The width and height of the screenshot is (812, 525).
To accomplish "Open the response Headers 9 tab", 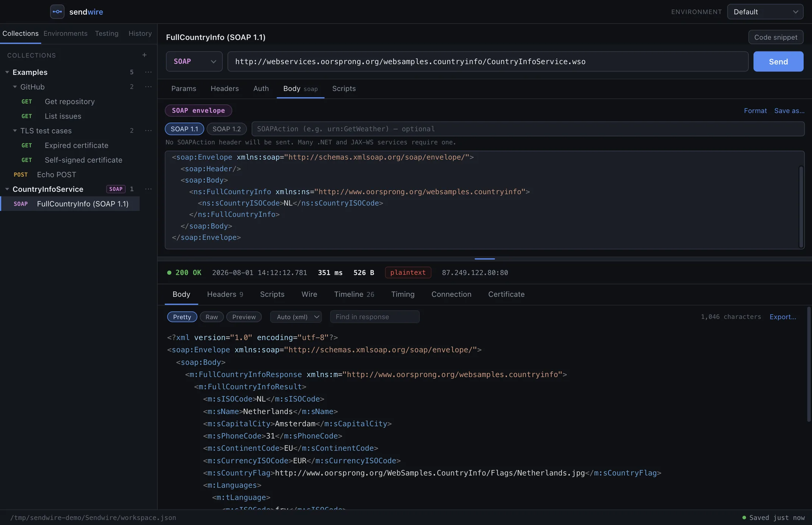I will coord(225,294).
